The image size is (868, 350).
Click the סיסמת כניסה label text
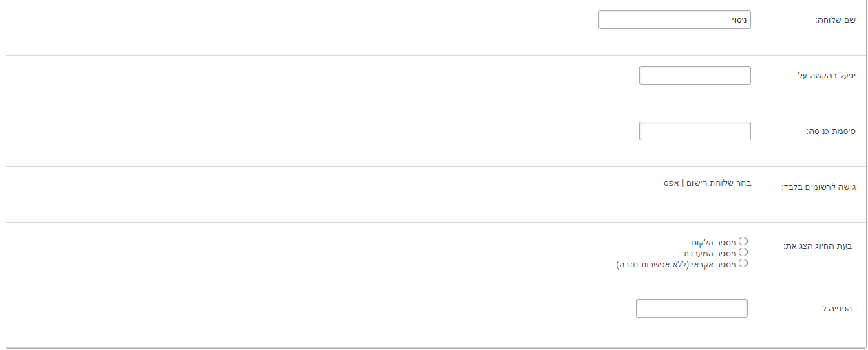pyautogui.click(x=831, y=131)
